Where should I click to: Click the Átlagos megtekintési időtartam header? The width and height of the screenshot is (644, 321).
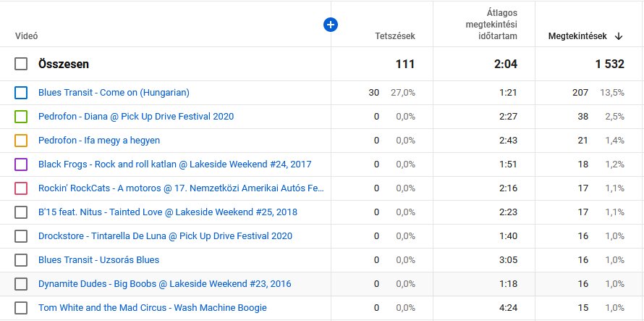click(x=491, y=25)
